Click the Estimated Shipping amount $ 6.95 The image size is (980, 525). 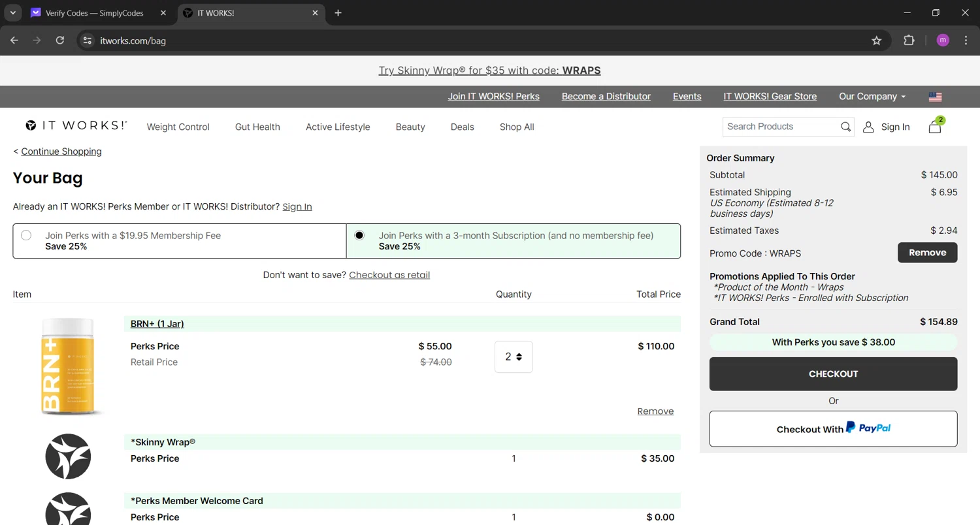coord(944,193)
